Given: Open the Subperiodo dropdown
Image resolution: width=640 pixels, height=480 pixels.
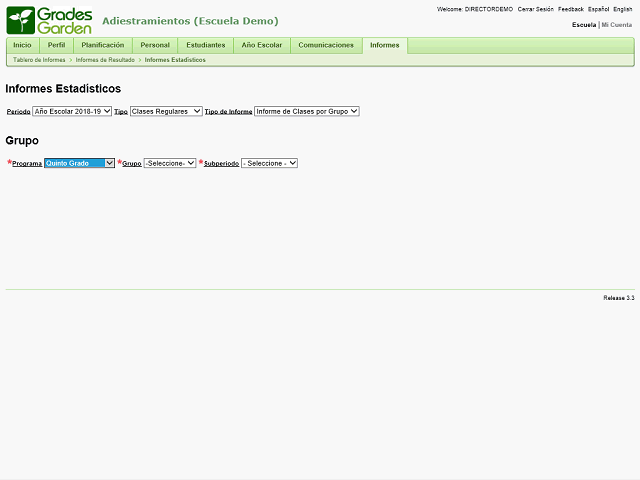Looking at the screenshot, I should click(x=269, y=163).
